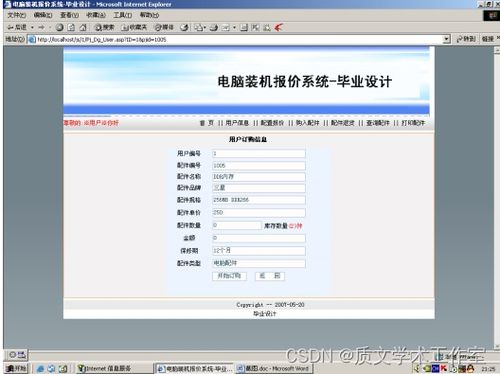Click the Refresh page icon

tap(71, 28)
